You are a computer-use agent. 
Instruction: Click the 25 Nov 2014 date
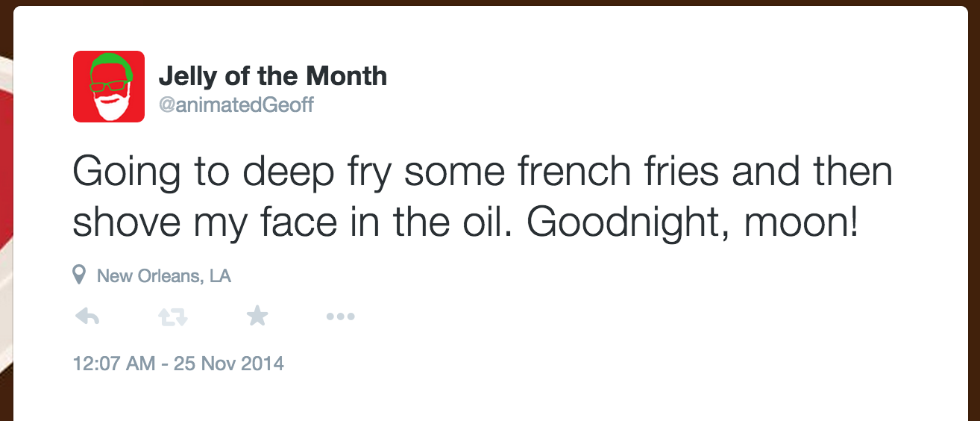[228, 364]
